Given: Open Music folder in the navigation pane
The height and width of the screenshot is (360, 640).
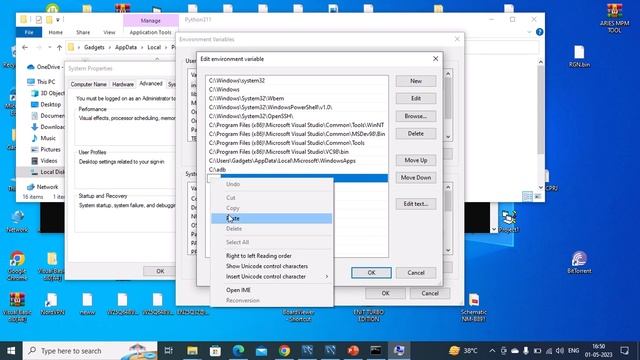Looking at the screenshot, I should [x=44, y=138].
